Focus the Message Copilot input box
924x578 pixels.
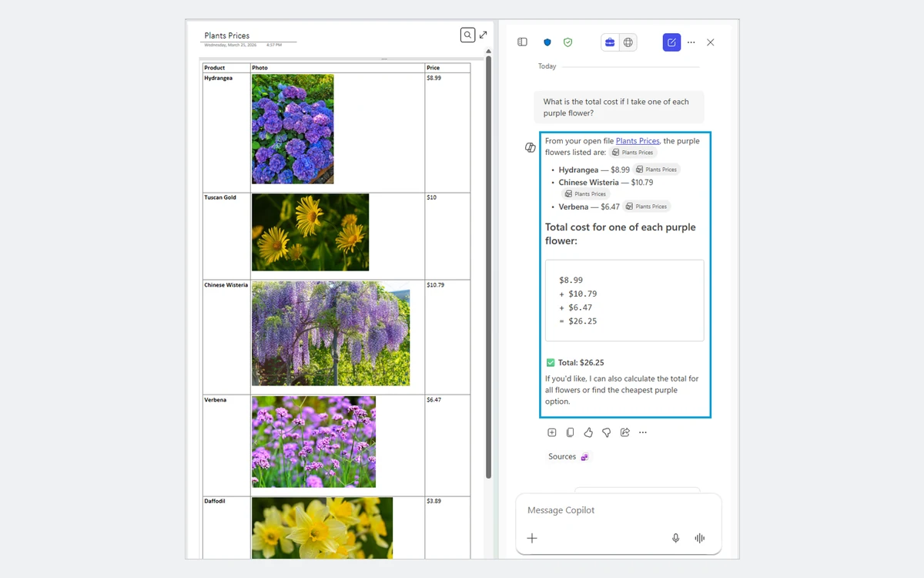tap(619, 510)
